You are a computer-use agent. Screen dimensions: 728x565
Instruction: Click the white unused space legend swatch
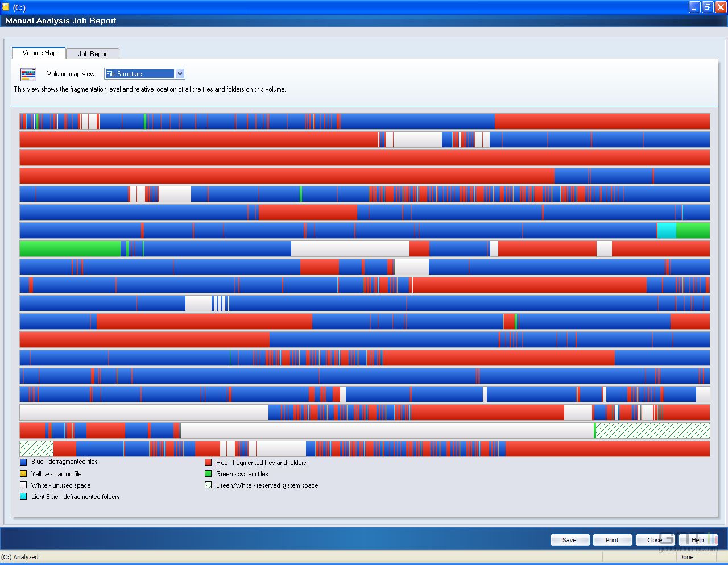click(x=23, y=485)
